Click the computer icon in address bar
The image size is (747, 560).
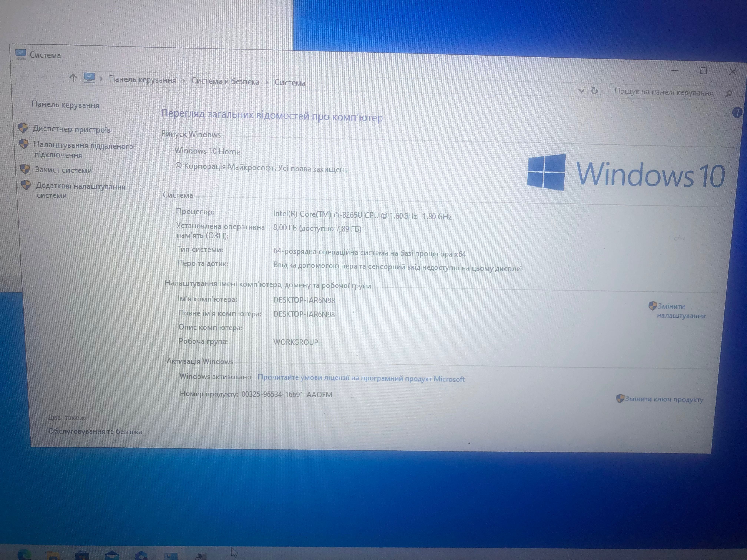pos(89,78)
